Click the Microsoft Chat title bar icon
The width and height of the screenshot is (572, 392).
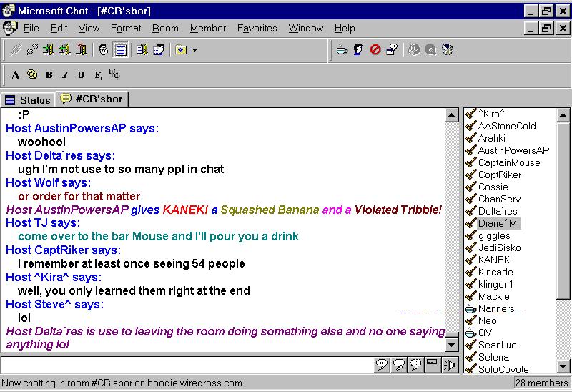(x=9, y=11)
